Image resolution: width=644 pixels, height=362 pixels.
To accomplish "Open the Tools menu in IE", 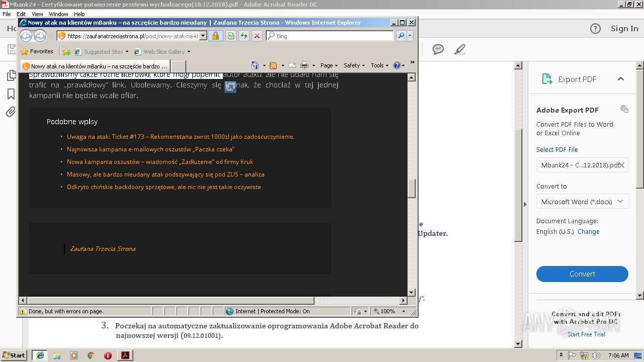I will 379,65.
